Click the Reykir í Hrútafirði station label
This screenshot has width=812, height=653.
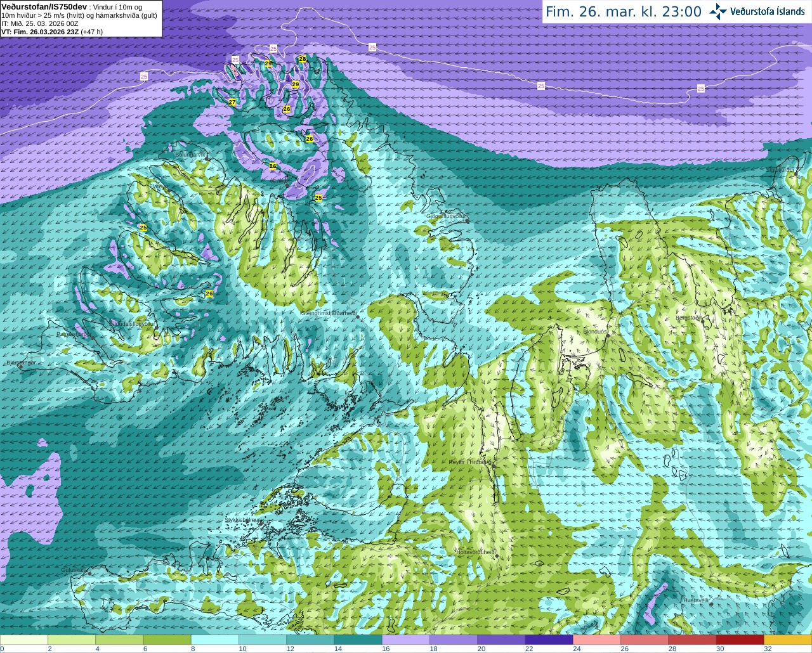[x=471, y=462]
